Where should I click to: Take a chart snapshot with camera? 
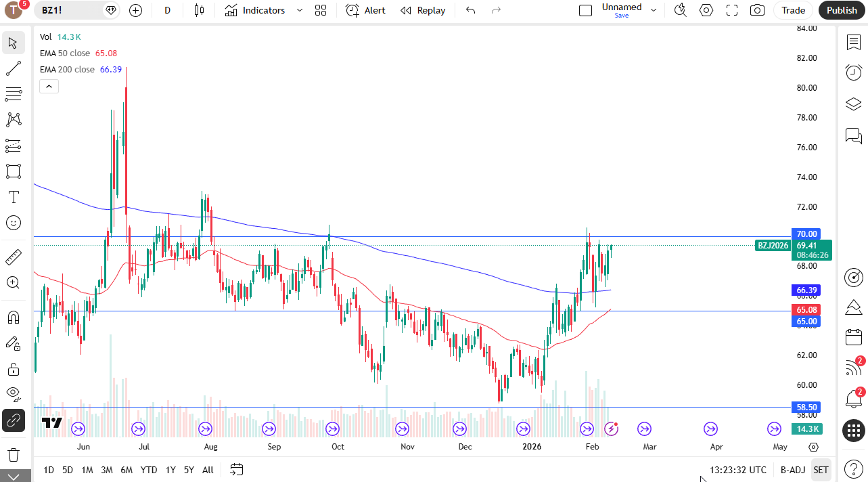pyautogui.click(x=758, y=10)
